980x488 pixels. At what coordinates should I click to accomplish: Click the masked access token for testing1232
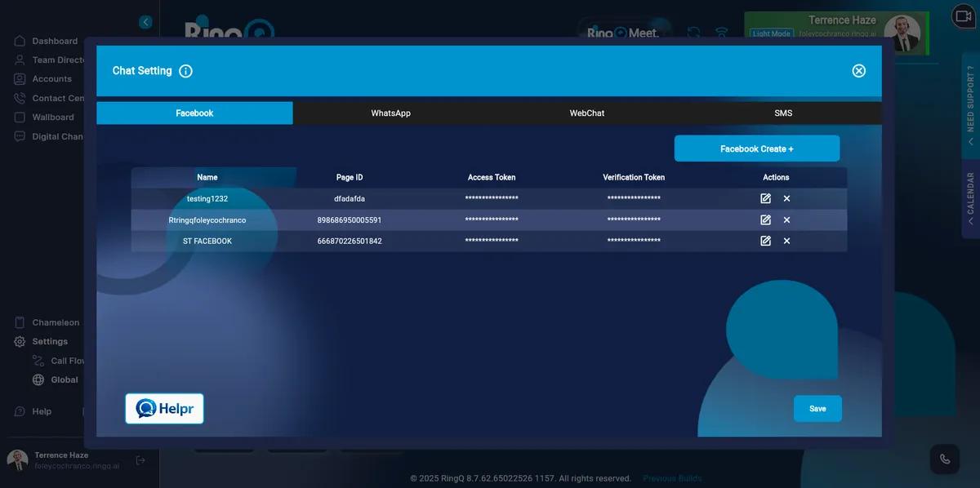click(492, 198)
